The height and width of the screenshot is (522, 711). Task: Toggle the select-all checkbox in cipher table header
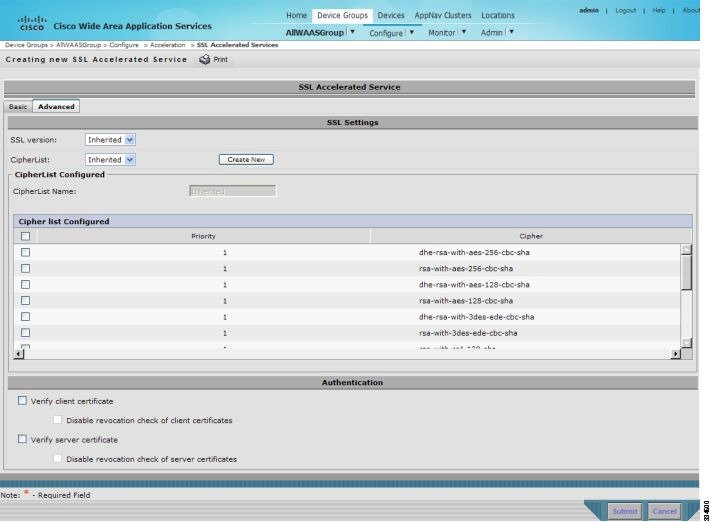25,236
